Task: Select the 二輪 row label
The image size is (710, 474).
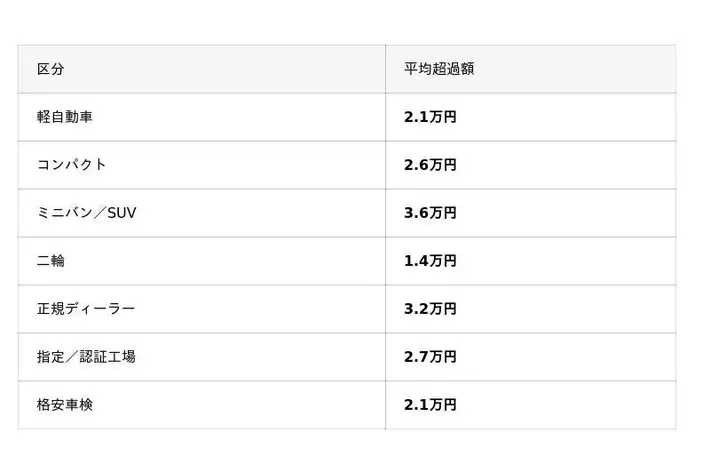Action: (x=51, y=261)
